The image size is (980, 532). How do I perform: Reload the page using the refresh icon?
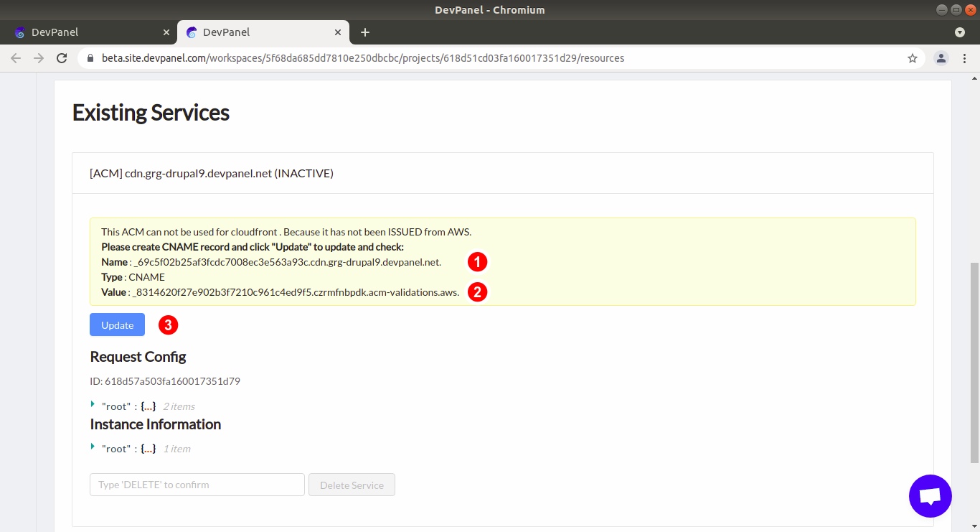coord(62,58)
